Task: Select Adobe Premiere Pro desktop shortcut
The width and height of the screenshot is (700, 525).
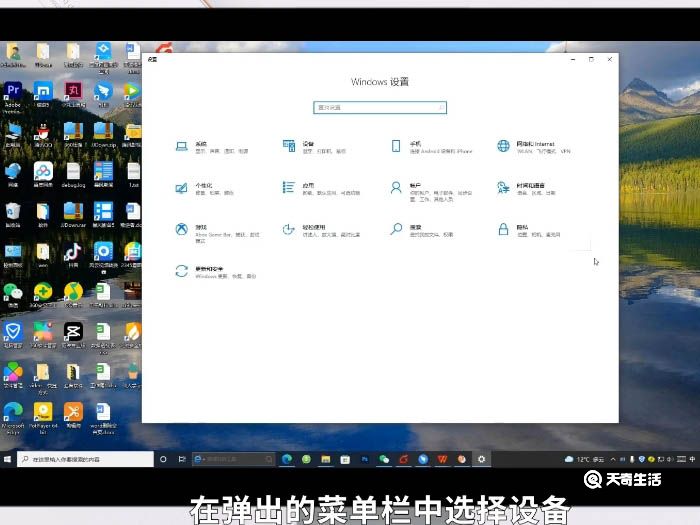Action: coord(12,98)
